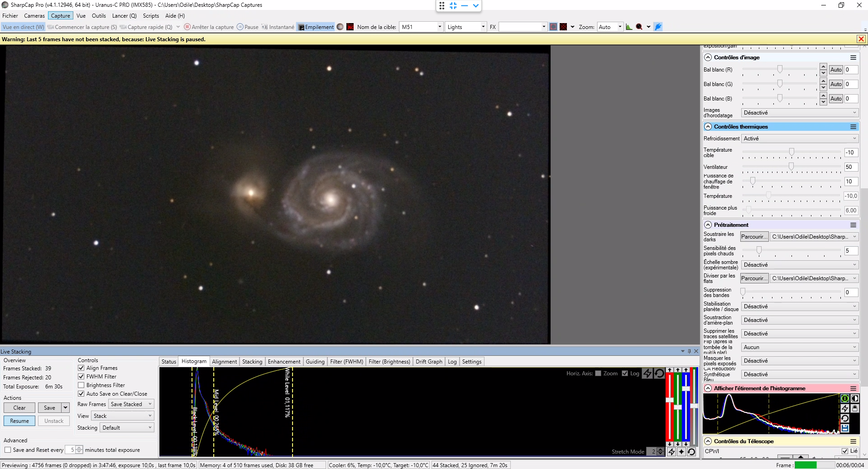Open the Contrôles thermiques hamburger menu

pyautogui.click(x=853, y=127)
